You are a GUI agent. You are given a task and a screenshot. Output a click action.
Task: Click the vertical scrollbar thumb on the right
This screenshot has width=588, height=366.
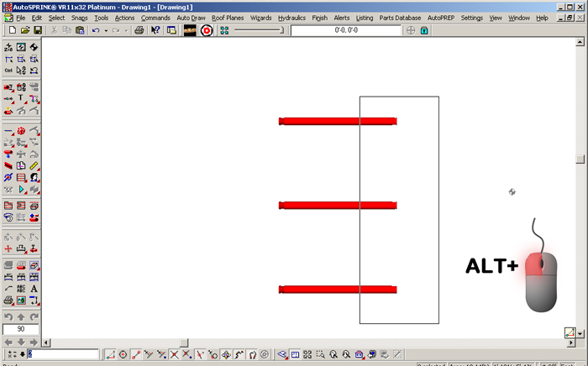[579, 158]
